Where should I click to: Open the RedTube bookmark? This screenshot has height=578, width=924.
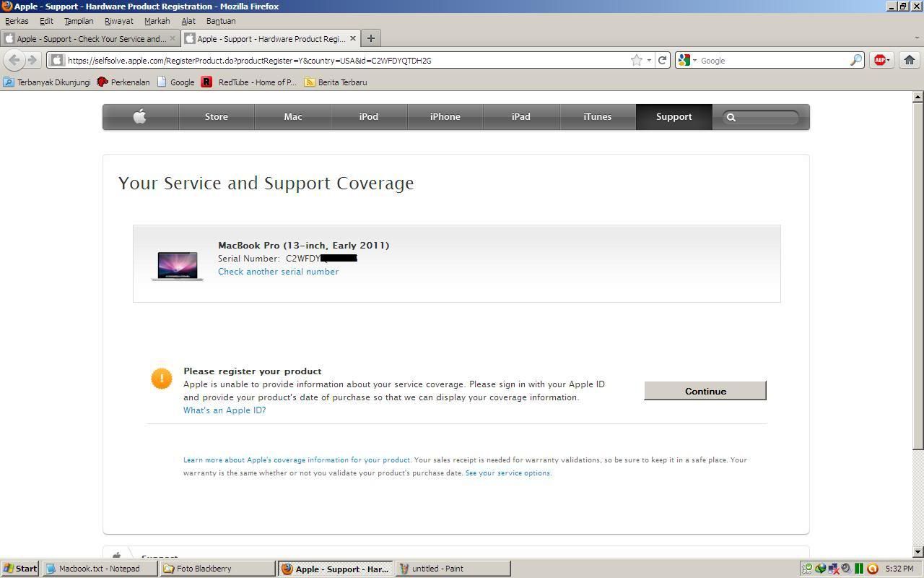[x=248, y=82]
